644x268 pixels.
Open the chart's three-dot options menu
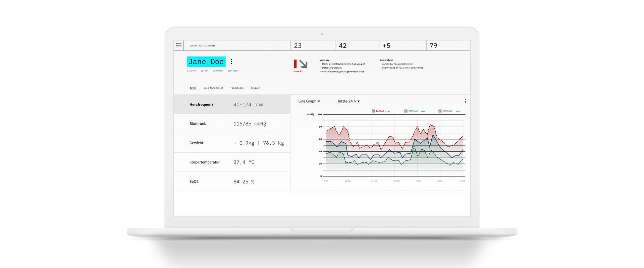(465, 101)
